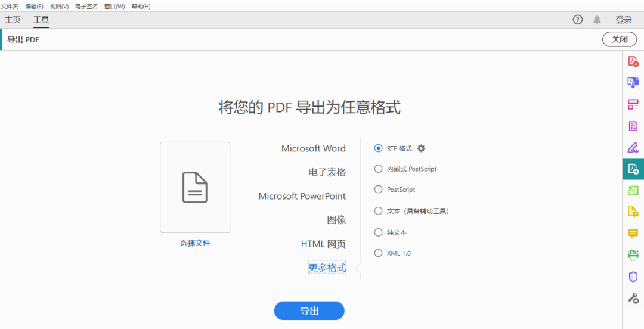Open the More Tools wrench icon
Image resolution: width=644 pixels, height=329 pixels.
click(x=633, y=298)
